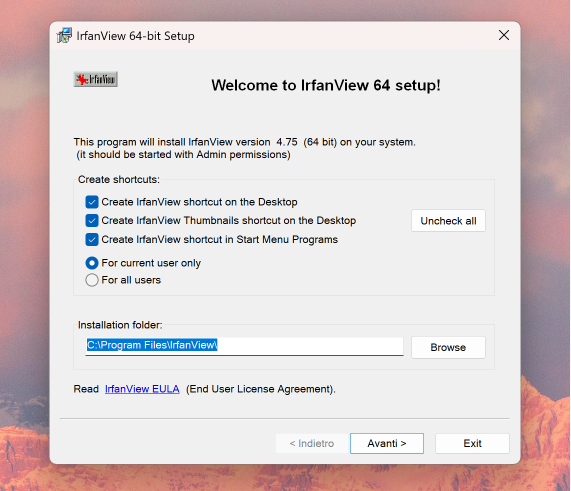This screenshot has width=571, height=491.
Task: Click the disabled Indietro back button
Action: point(312,443)
